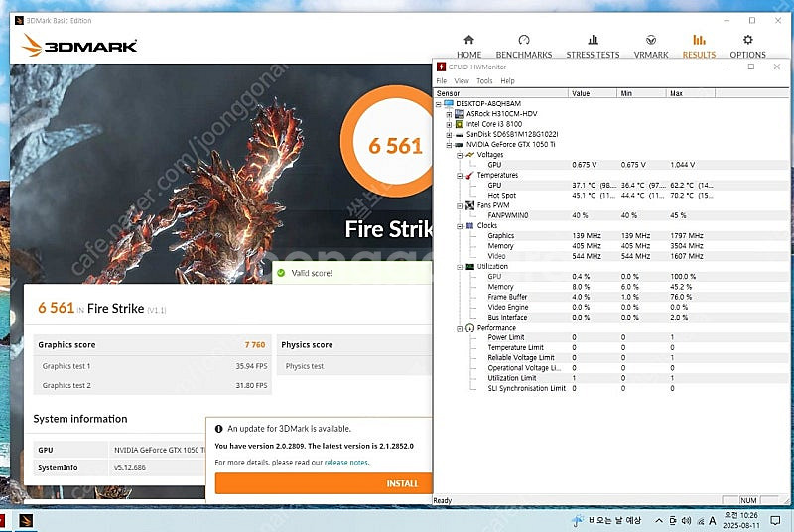Collapse the Performance group
Viewport: 794px width, 532px height.
point(460,328)
